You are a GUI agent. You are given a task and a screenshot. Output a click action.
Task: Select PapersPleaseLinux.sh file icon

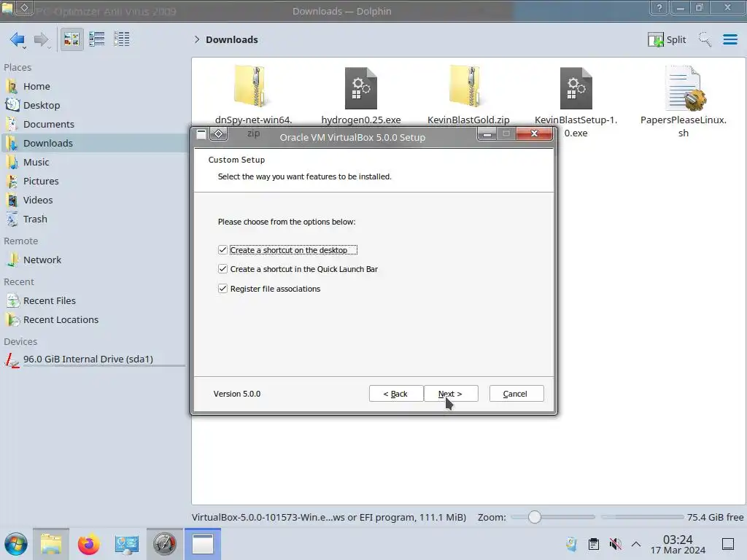coord(684,87)
